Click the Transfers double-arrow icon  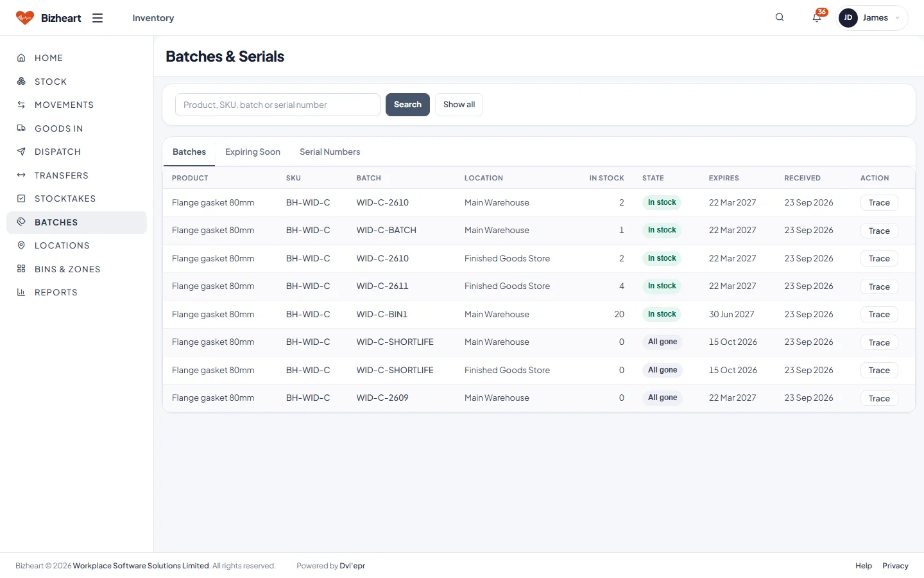(x=21, y=175)
